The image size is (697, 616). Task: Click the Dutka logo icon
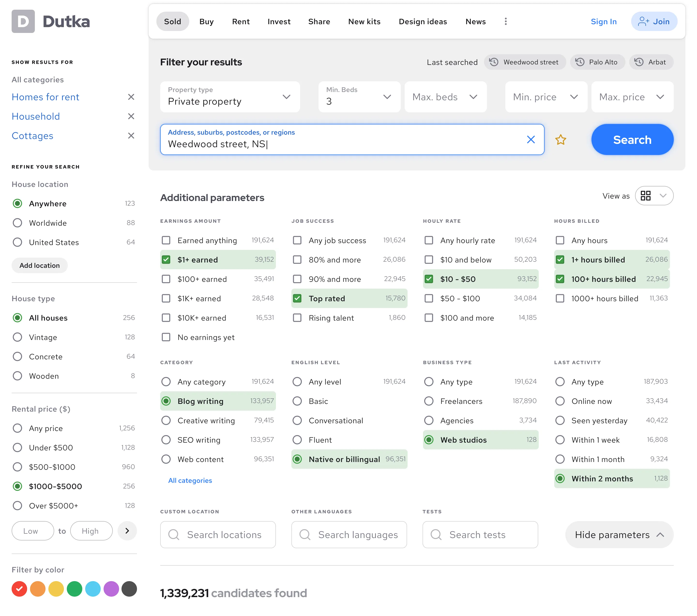pos(23,22)
